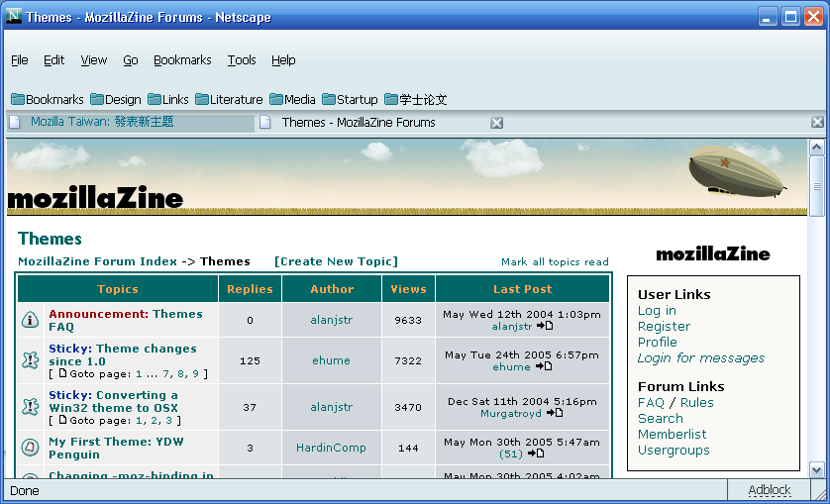Click the Create New Topic link
The image size is (830, 504).
pyautogui.click(x=336, y=261)
